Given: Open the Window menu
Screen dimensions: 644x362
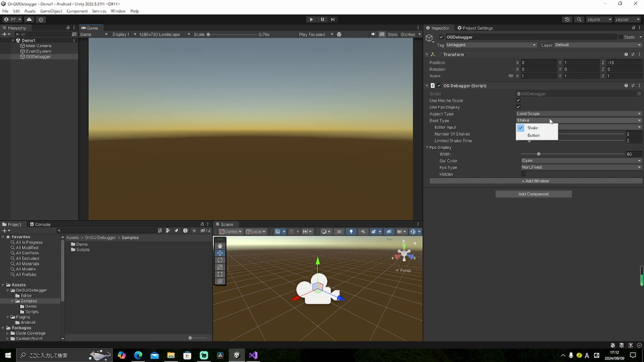Looking at the screenshot, I should pyautogui.click(x=118, y=11).
